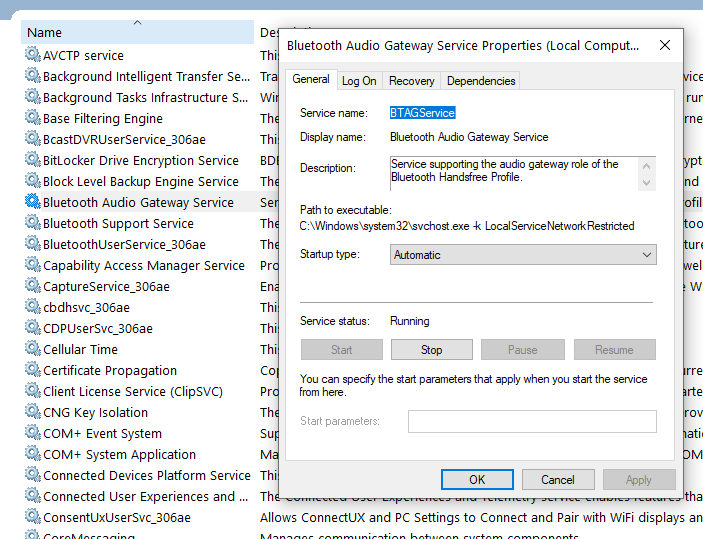Click gear icon of Background Tasks Infrastructure service
Image resolution: width=703 pixels, height=539 pixels.
[x=33, y=97]
